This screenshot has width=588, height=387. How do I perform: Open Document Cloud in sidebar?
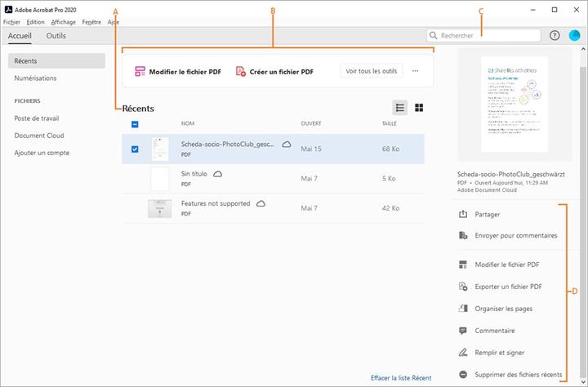[x=39, y=136]
